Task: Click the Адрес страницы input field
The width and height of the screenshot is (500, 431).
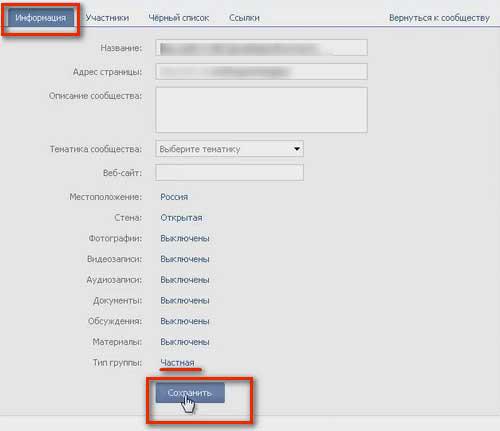Action: (261, 71)
